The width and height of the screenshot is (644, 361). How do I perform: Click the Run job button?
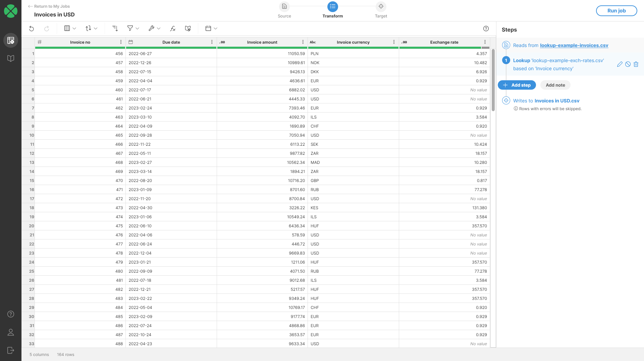[x=616, y=11]
